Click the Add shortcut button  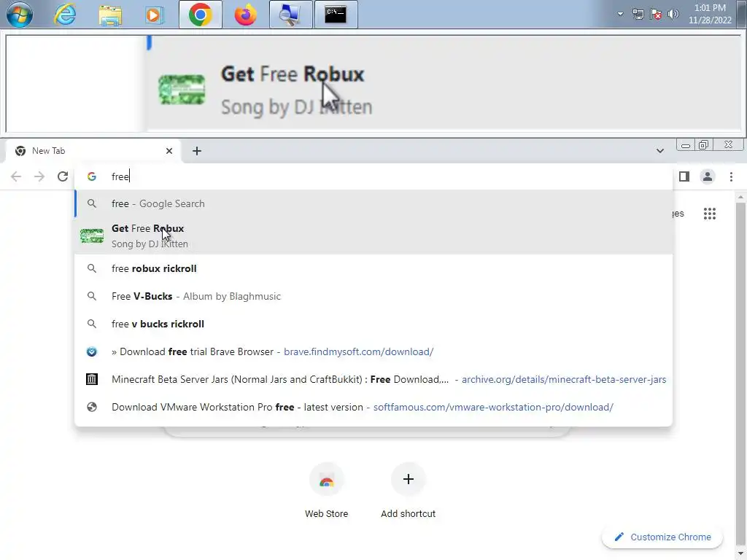click(x=409, y=491)
